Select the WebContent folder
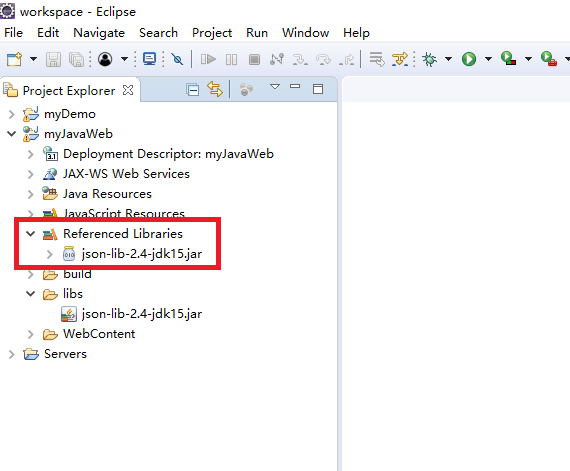 [x=99, y=334]
